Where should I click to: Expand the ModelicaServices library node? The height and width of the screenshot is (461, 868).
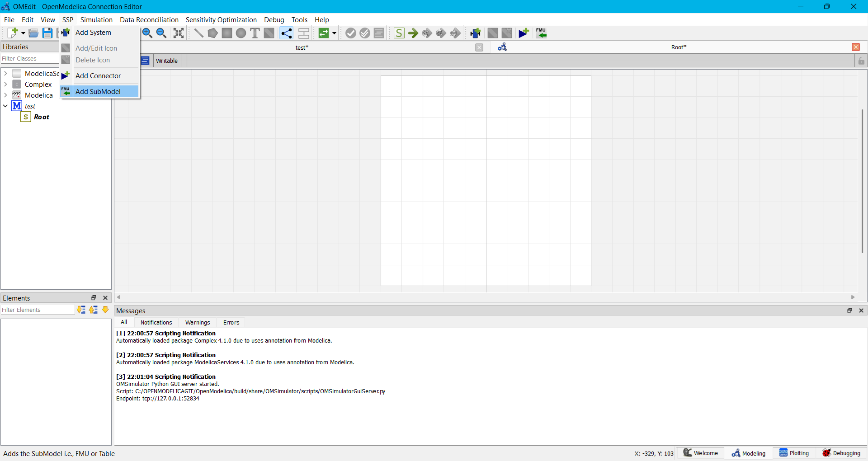pos(5,73)
